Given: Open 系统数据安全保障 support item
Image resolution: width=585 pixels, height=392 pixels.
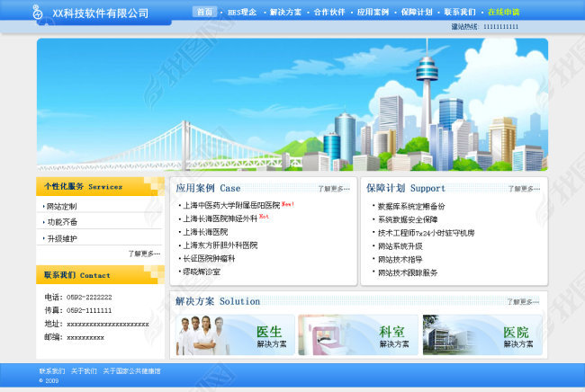Looking at the screenshot, I should click(408, 219).
